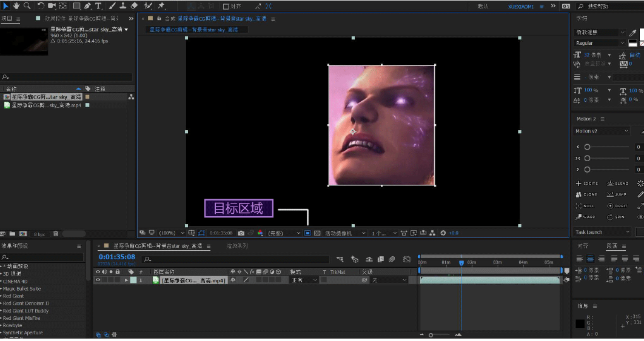Open the Motion v2 dropdown
Image resolution: width=644 pixels, height=341 pixels.
pyautogui.click(x=602, y=131)
